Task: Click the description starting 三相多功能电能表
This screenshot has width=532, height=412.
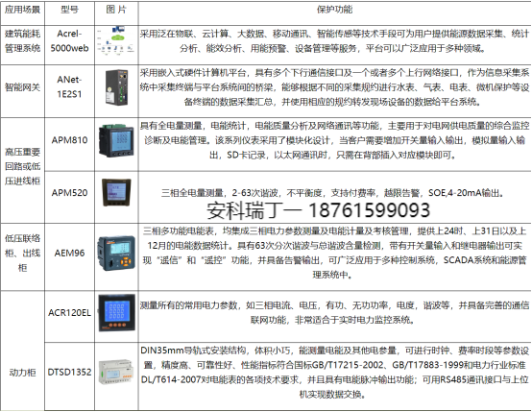Action: click(334, 253)
